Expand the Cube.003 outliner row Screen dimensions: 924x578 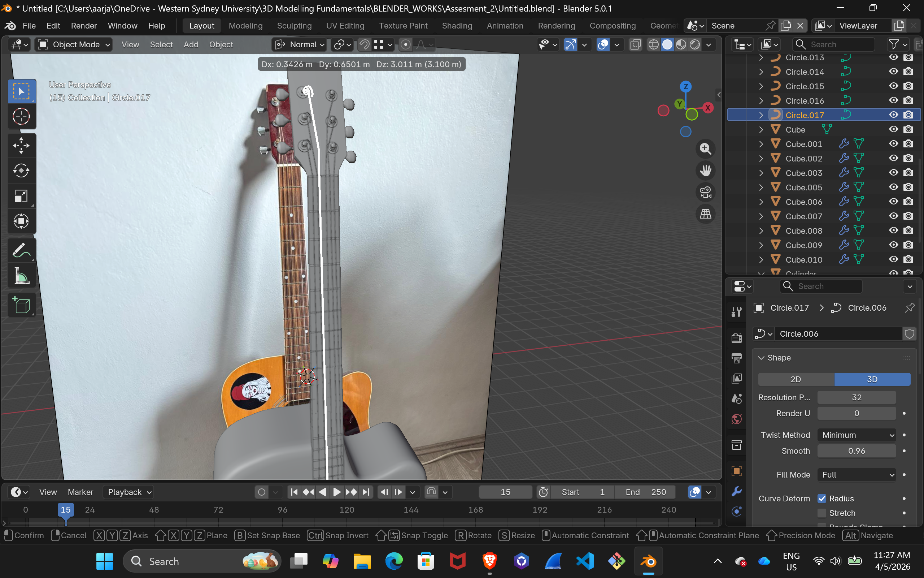761,173
